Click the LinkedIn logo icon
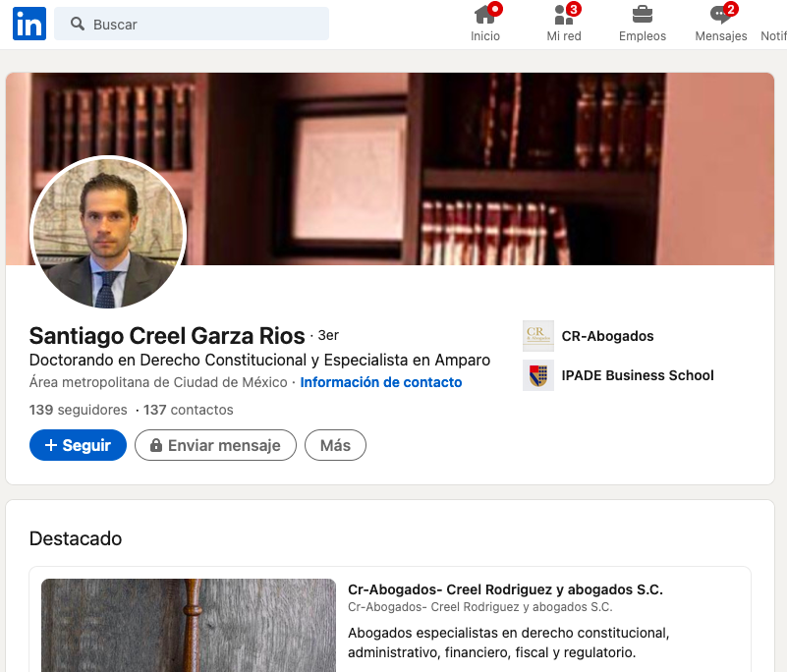This screenshot has width=787, height=672. click(29, 24)
